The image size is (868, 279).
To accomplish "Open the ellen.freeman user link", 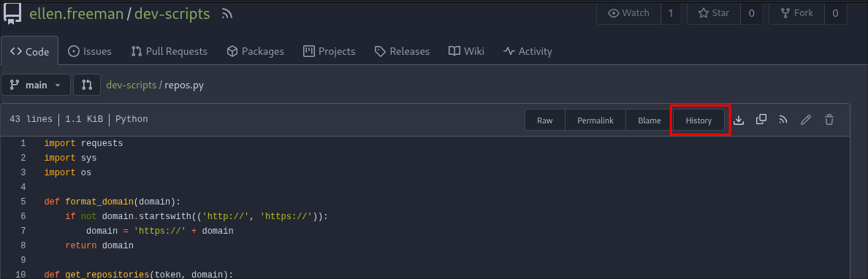I will (x=77, y=14).
